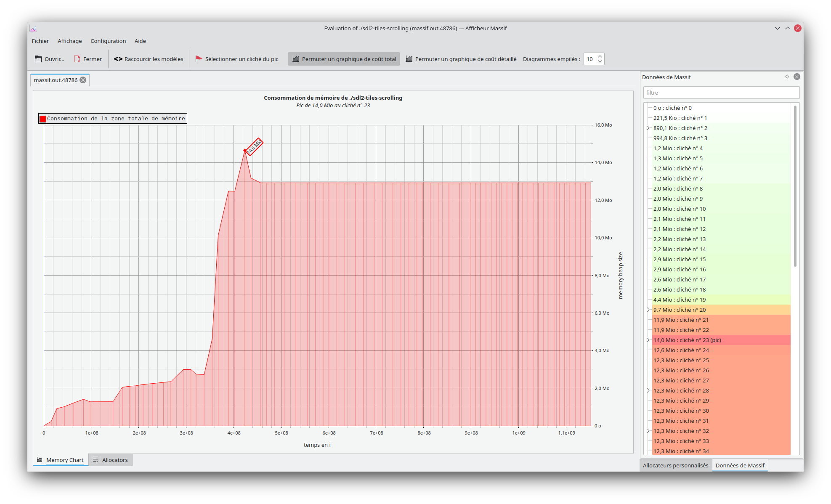Click Raccourcir les modèles brackets icon
This screenshot has width=831, height=504.
[118, 59]
